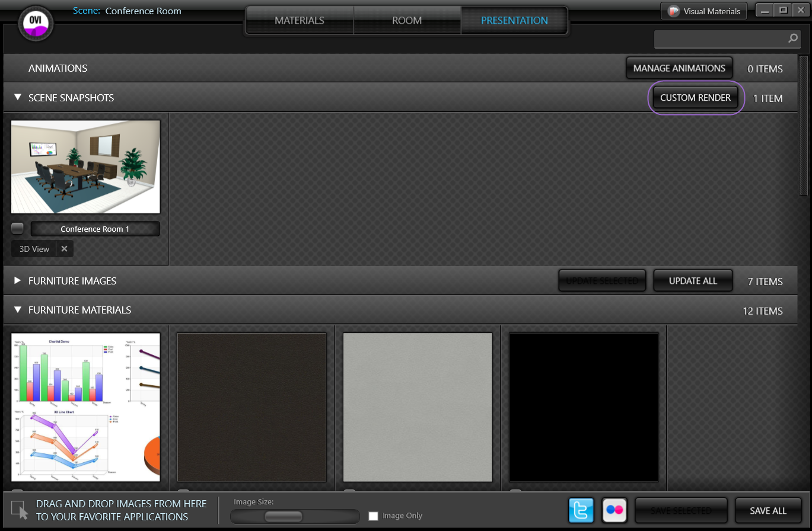This screenshot has width=812, height=531.
Task: Share via the Flickr icon
Action: point(614,510)
